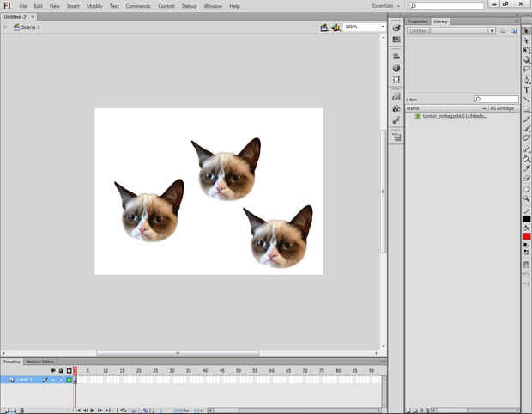Toggle Layer 1 green outline square
The width and height of the screenshot is (532, 414).
pos(70,380)
